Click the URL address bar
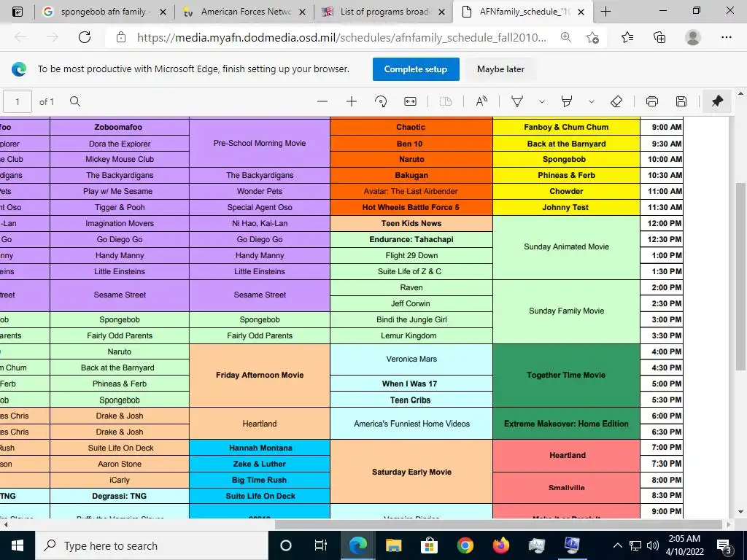Screen dimensions: 747x560 pyautogui.click(x=341, y=37)
